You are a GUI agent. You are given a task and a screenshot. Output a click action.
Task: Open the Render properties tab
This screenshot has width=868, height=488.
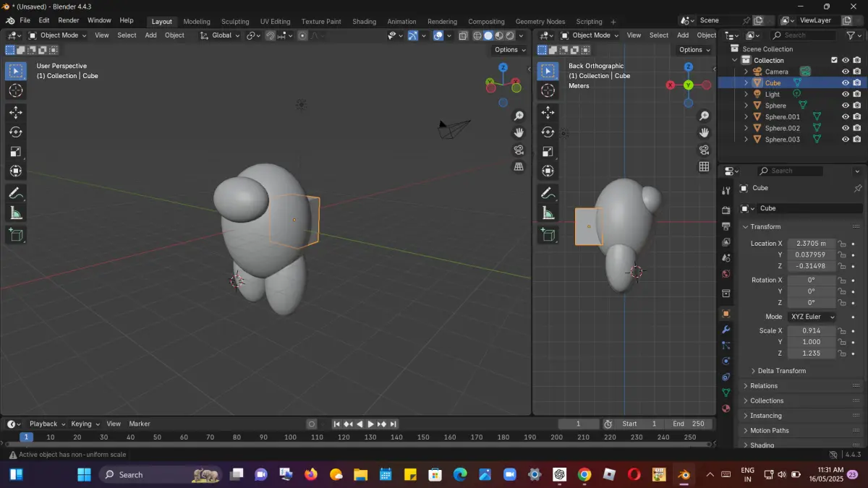click(x=726, y=210)
